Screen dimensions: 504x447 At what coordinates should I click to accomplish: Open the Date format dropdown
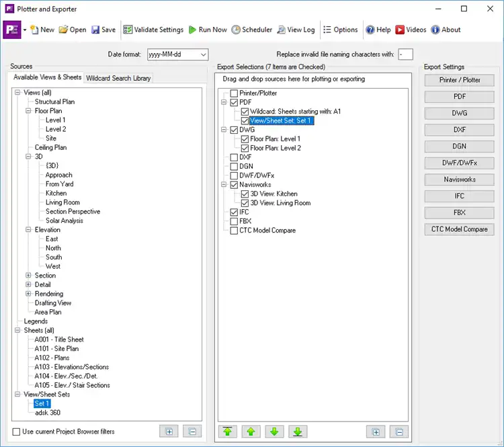(204, 54)
